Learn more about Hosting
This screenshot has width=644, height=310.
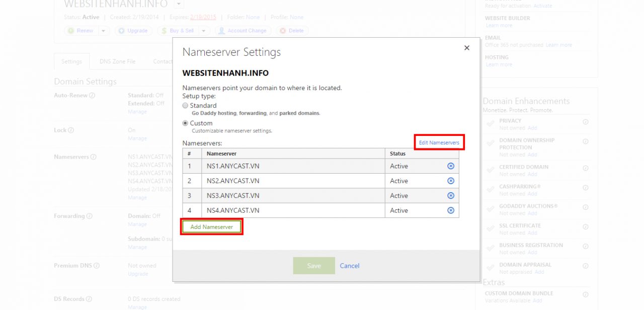click(499, 64)
